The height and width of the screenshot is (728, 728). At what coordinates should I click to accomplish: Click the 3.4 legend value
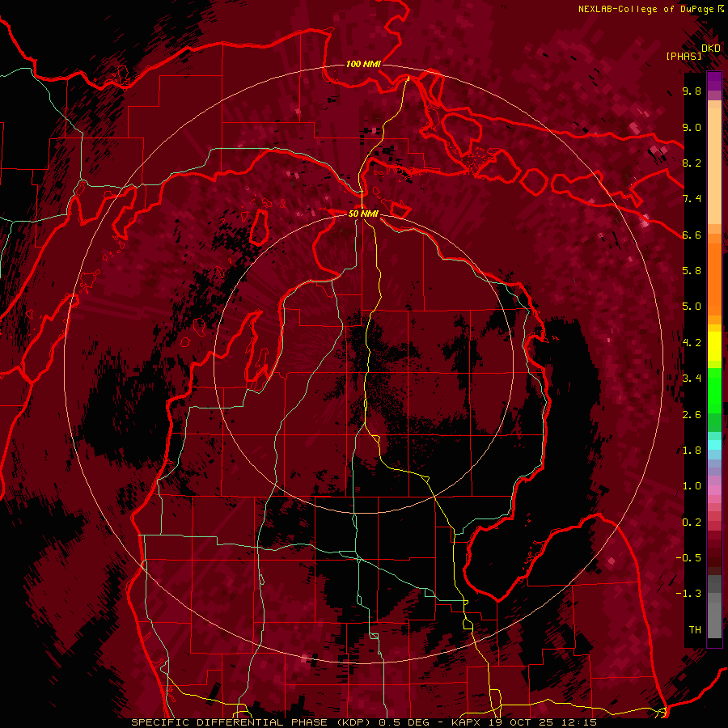click(x=692, y=379)
